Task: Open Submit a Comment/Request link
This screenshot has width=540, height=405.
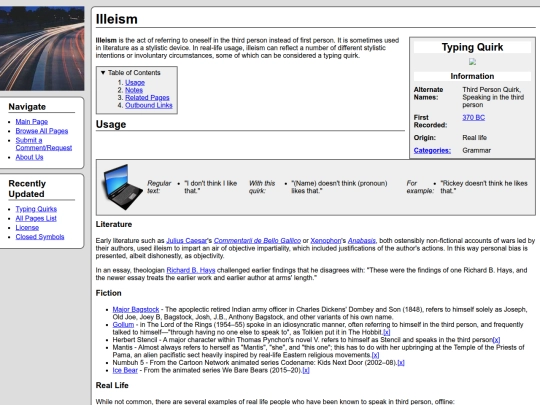Action: pyautogui.click(x=44, y=144)
